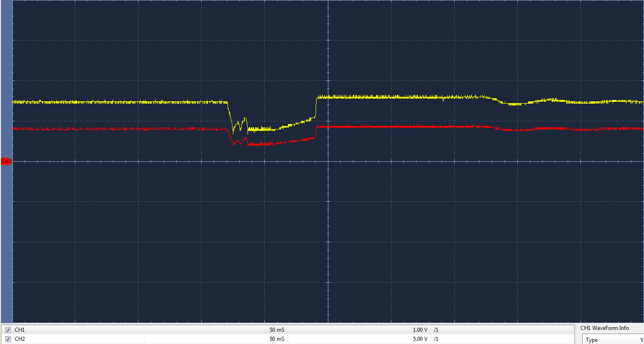Click the 50 mS timebase in CH2 row
The height and width of the screenshot is (344, 644).
pos(277,339)
